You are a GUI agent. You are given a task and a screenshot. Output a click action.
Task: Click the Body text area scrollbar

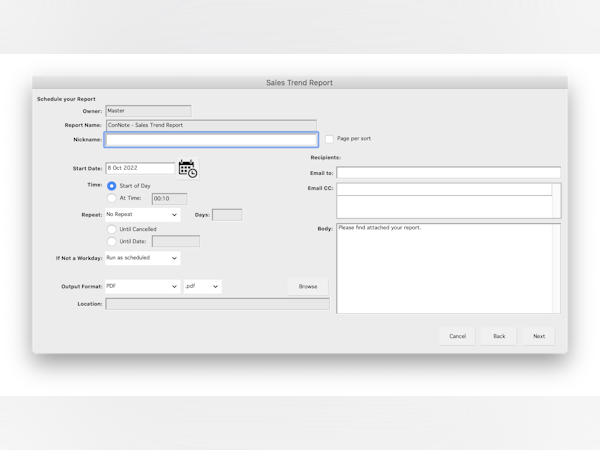556,268
